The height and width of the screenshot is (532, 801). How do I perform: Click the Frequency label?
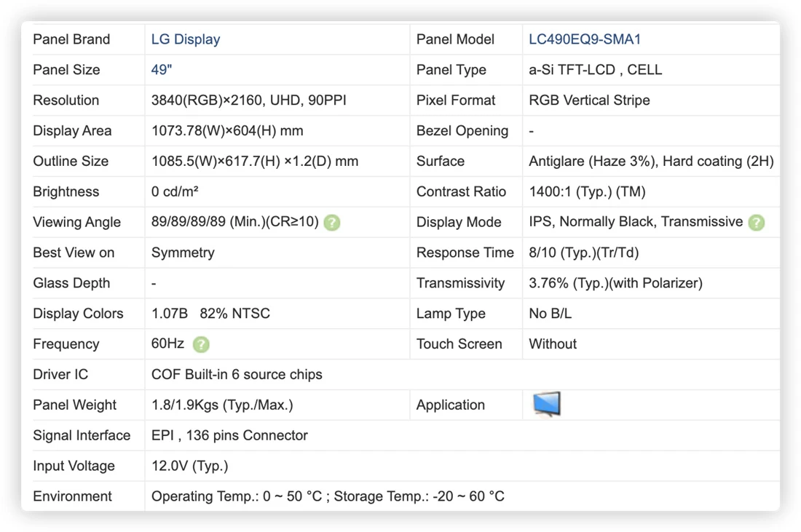click(66, 344)
